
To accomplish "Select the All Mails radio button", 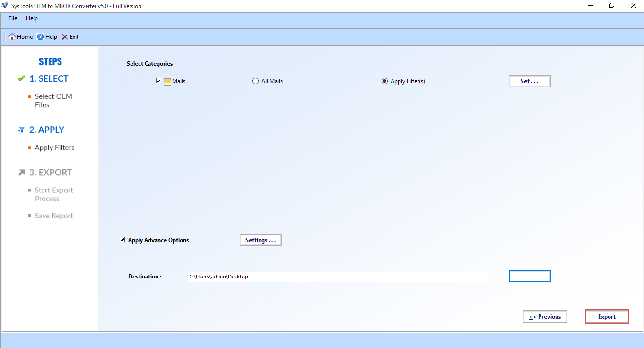I will (x=256, y=81).
